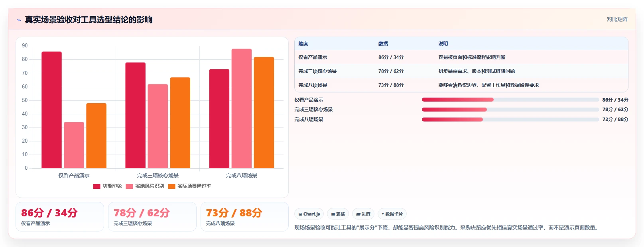Click the 仅看产品演示 progress bar
This screenshot has height=247, width=644.
(510, 100)
